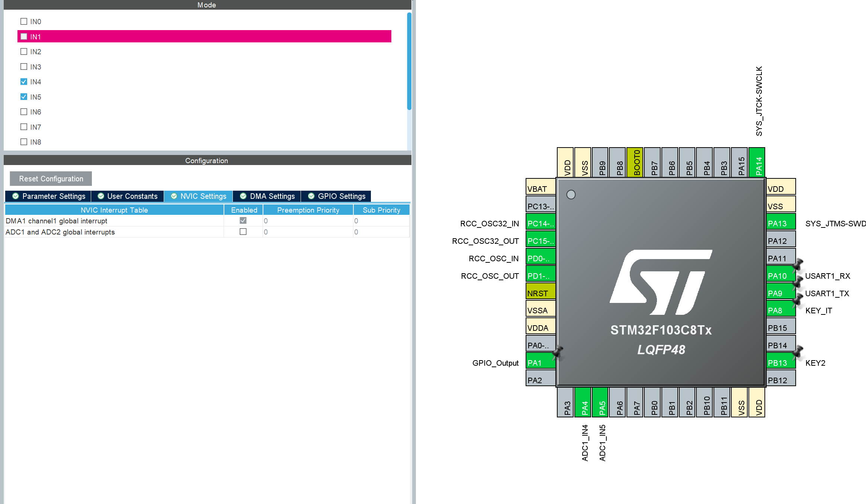
Task: Select the ADC1 and ADC2 global interrupts row
Action: tap(207, 232)
